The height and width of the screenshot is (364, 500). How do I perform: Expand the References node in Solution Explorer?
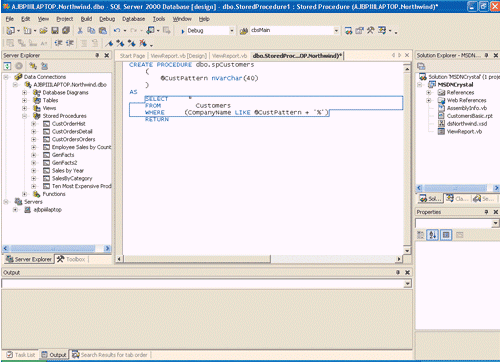pos(429,92)
